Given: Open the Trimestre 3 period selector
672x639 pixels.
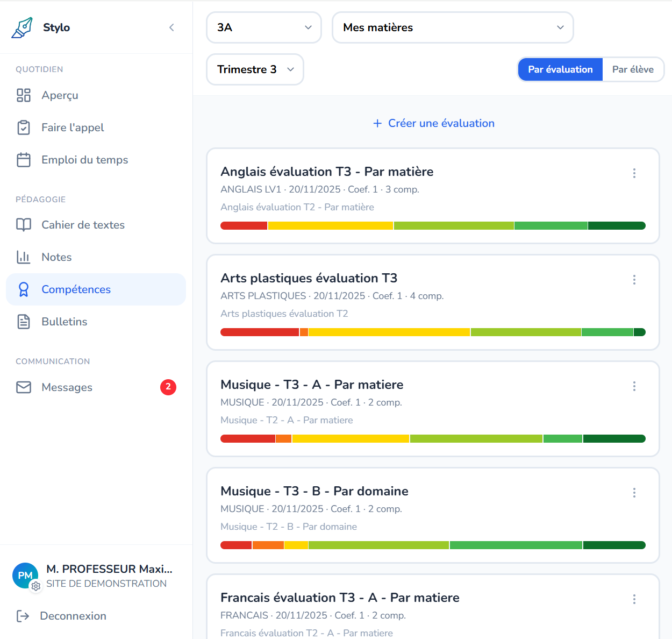Looking at the screenshot, I should [255, 69].
